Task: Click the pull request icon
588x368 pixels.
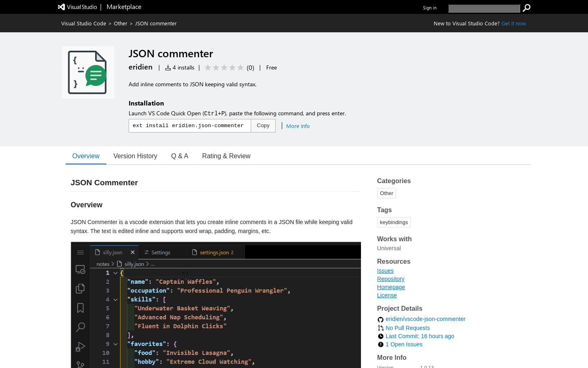Action: pos(381,328)
